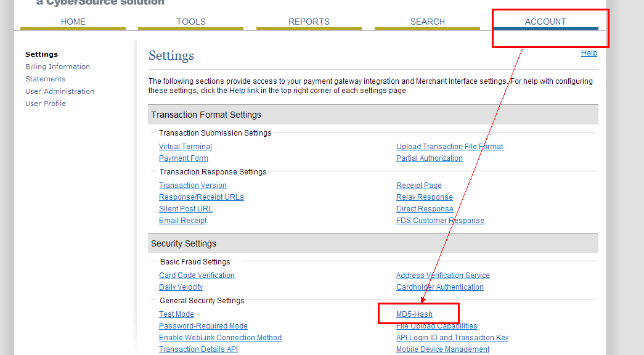This screenshot has height=355, width=644.
Task: Go to User Administration
Action: (60, 91)
